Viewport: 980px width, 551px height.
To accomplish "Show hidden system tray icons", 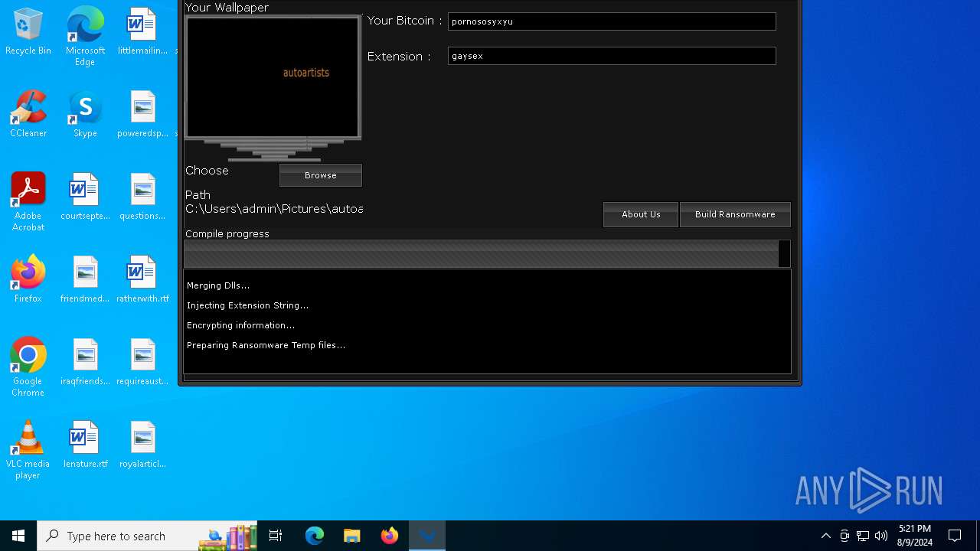I will point(825,536).
